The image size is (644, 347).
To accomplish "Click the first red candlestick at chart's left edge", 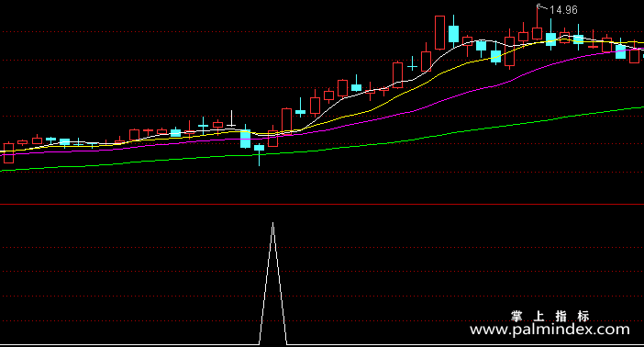I will (x=8, y=153).
